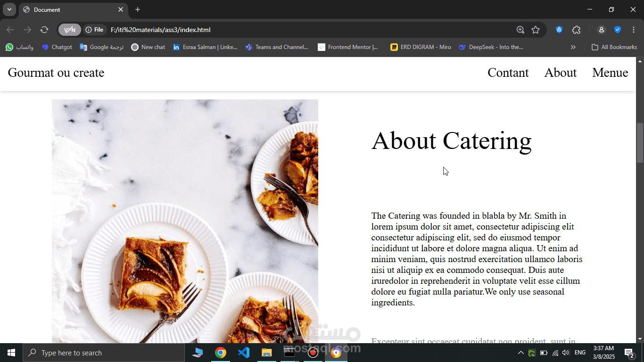Open the Extensions puzzle piece menu

(x=576, y=30)
